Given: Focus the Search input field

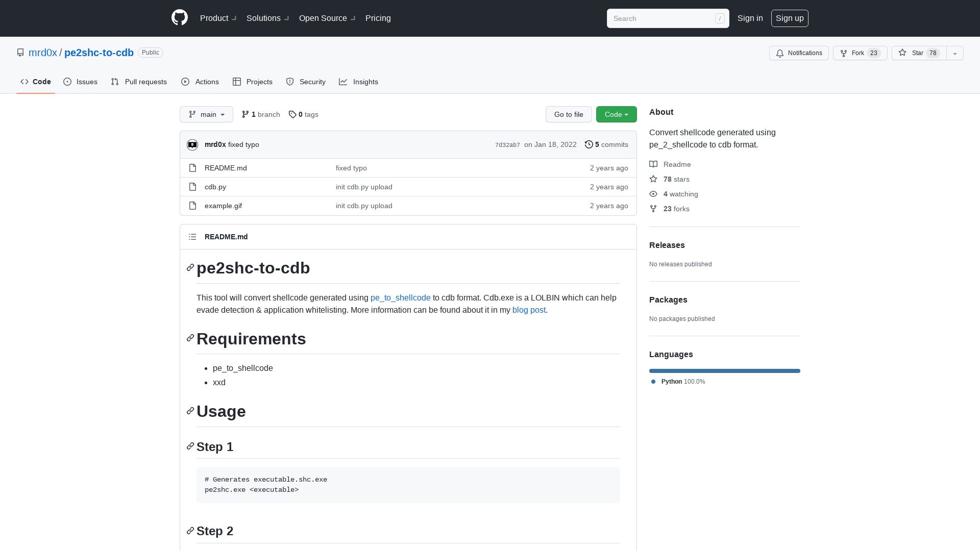Looking at the screenshot, I should pos(668,18).
